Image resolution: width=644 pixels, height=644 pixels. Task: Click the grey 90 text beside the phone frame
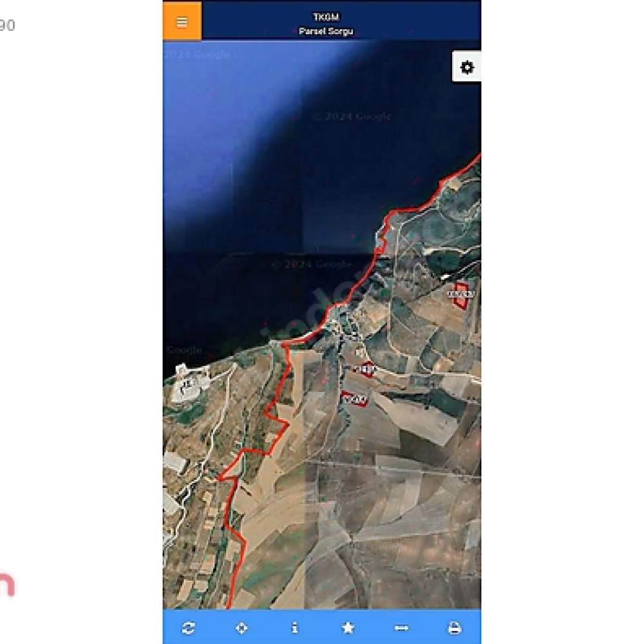pyautogui.click(x=7, y=26)
